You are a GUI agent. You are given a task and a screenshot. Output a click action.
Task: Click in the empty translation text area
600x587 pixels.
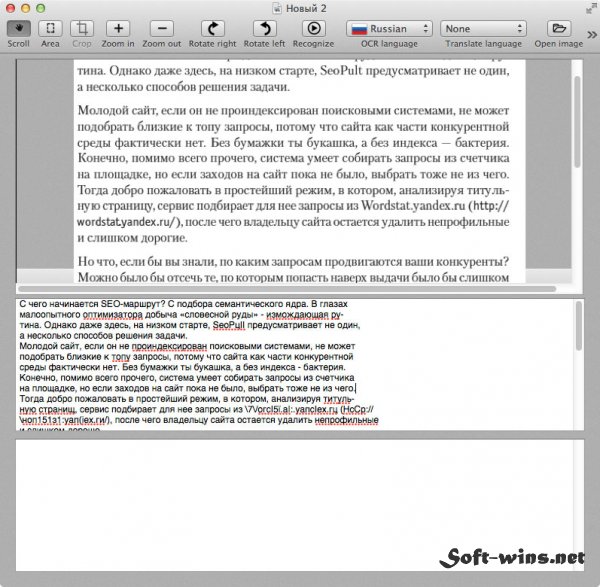click(x=295, y=505)
